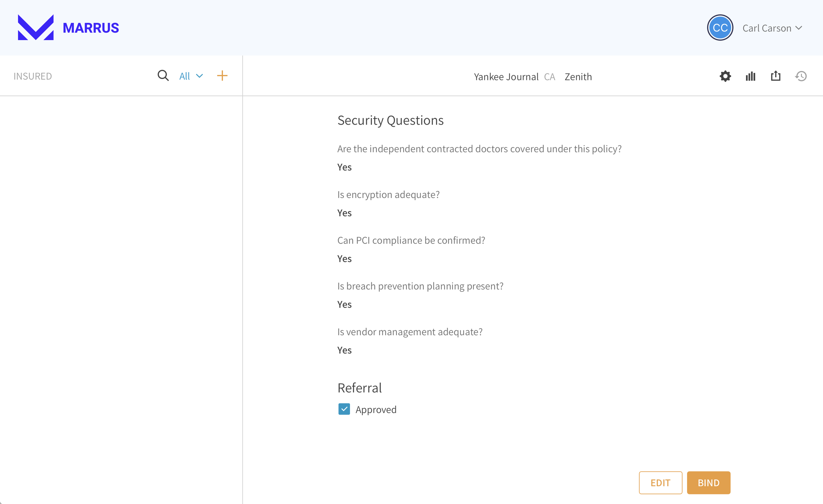Uncheck the Approved referral checkbox

pyautogui.click(x=344, y=409)
